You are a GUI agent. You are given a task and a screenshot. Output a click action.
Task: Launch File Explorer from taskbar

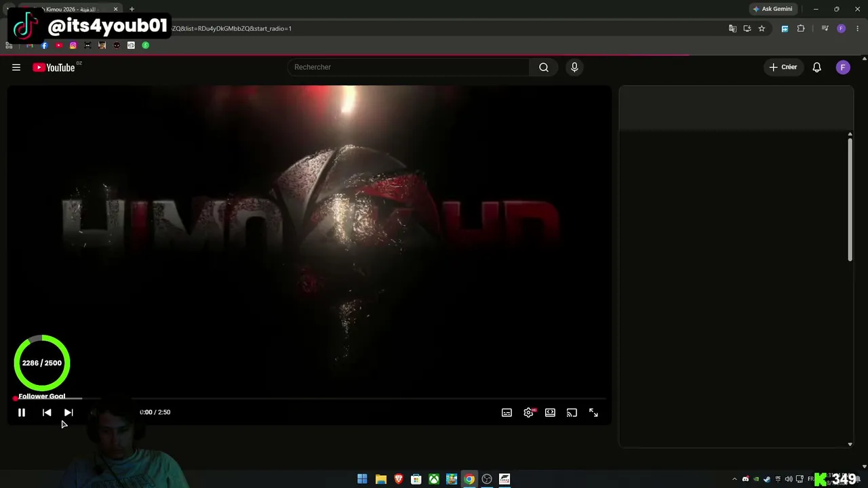tap(380, 479)
